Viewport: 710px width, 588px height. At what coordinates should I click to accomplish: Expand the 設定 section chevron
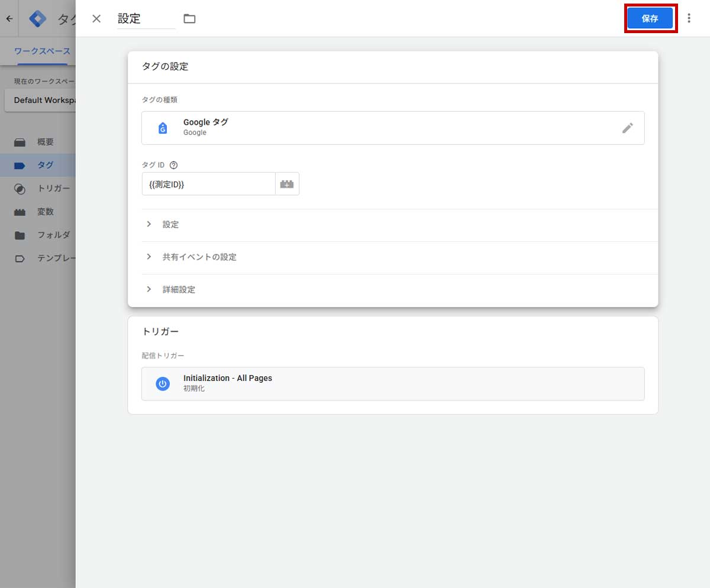(x=149, y=224)
